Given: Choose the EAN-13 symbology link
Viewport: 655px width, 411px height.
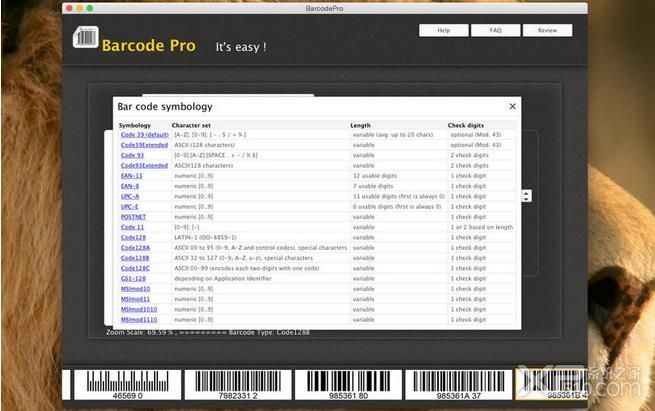Looking at the screenshot, I should point(131,176).
